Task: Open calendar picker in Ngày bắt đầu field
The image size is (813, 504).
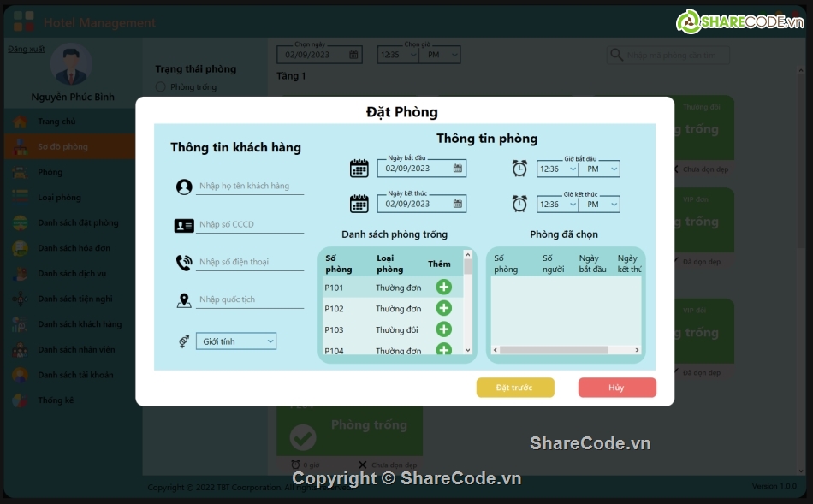Action: coord(458,169)
